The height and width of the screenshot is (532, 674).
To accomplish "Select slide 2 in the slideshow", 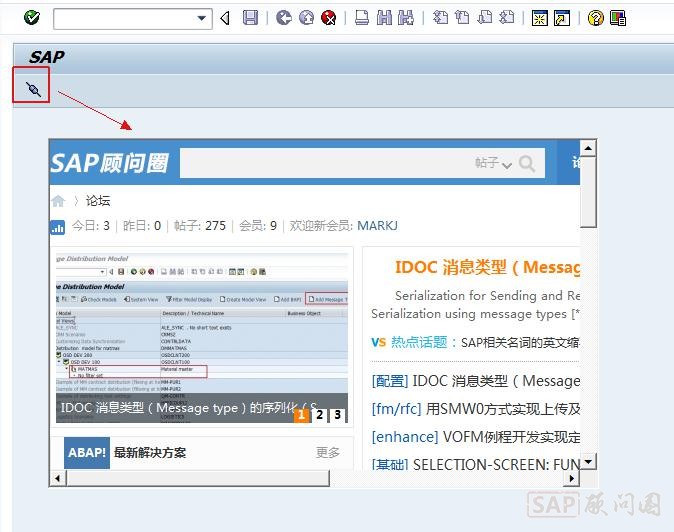I will coord(319,415).
